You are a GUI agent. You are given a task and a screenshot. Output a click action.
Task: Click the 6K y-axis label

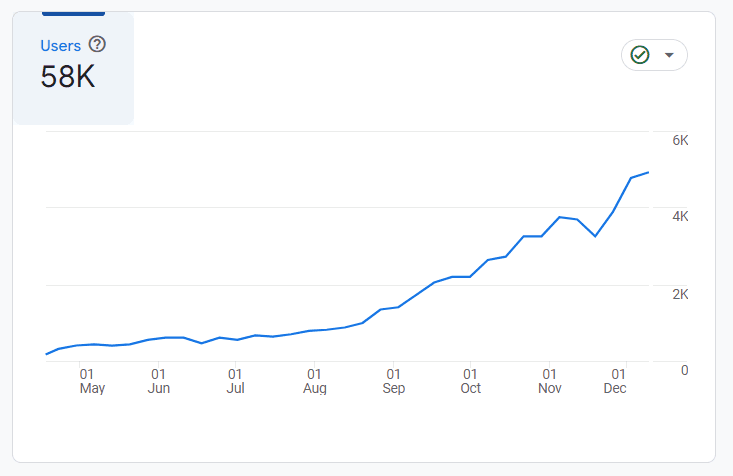[x=680, y=140]
